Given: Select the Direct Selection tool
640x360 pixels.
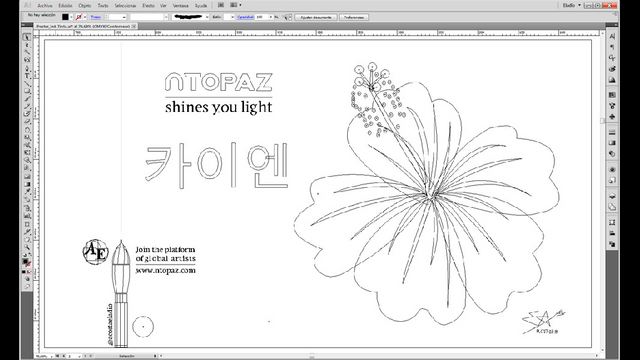Looking at the screenshot, I should [27, 45].
